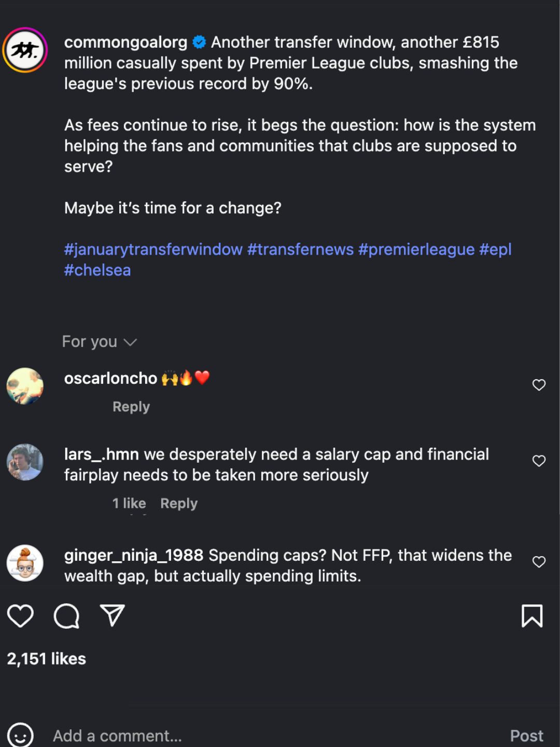Like lars_.hmn's comment

click(x=539, y=461)
